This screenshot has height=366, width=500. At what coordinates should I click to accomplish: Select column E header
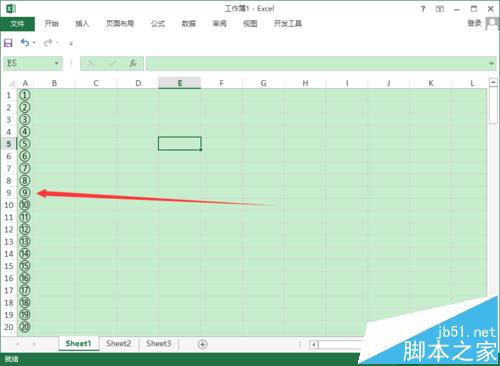[x=180, y=83]
